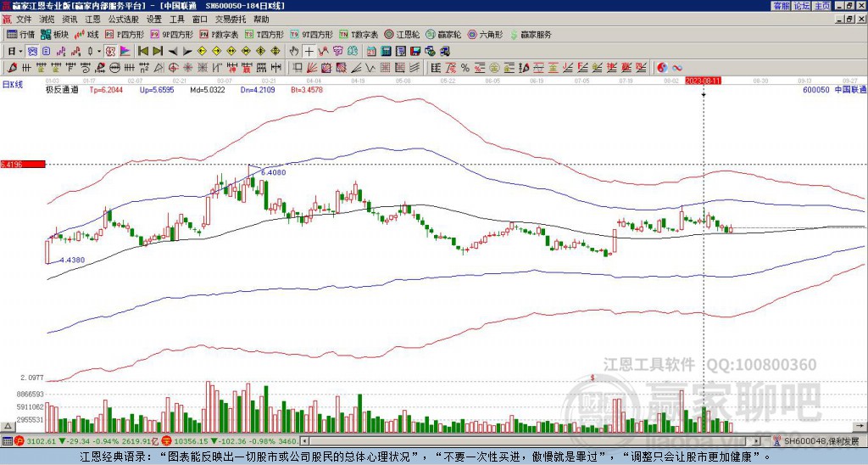Select the hand pan tool
The width and height of the screenshot is (868, 465).
[294, 52]
